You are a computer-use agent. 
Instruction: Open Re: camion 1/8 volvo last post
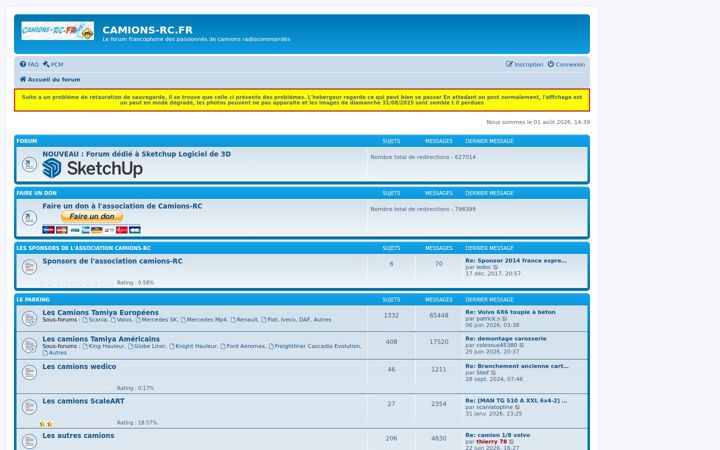(497, 435)
